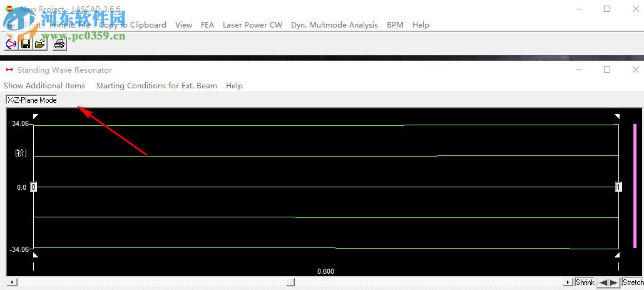644x290 pixels.
Task: Click the floppy disk save icon
Action: pos(25,44)
